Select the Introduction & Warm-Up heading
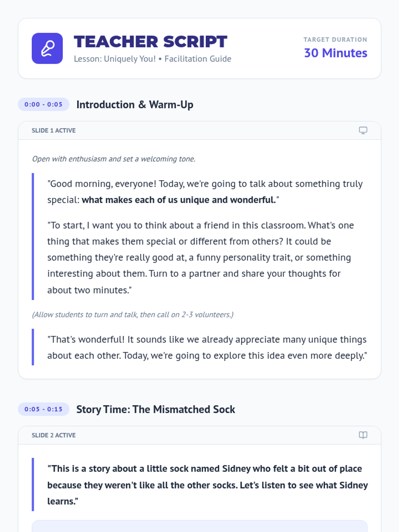 [x=135, y=105]
